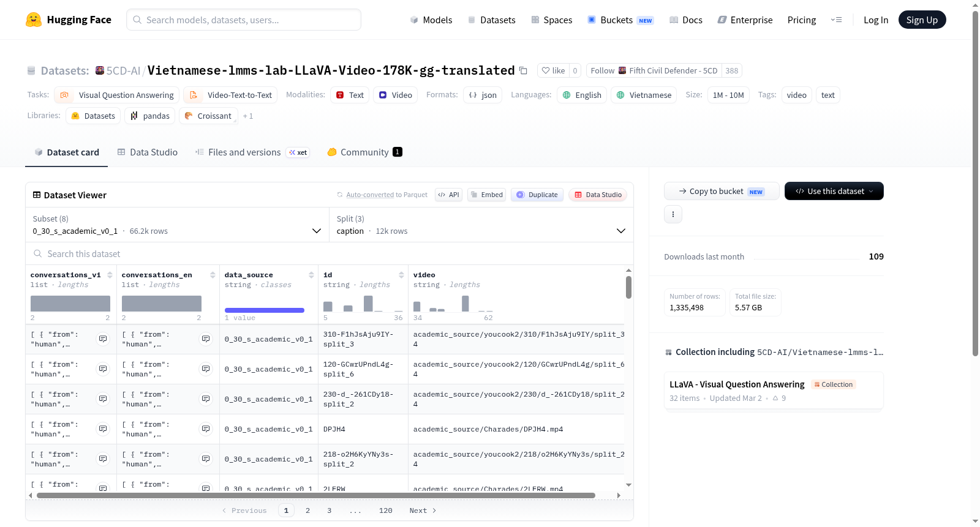Show the +1 additional libraries
The width and height of the screenshot is (980, 527).
[x=247, y=116]
